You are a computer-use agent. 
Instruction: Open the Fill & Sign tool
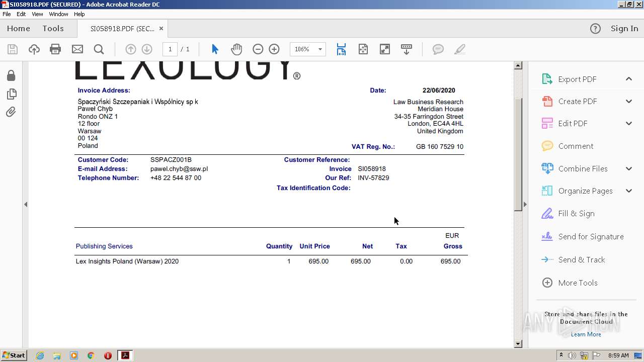pyautogui.click(x=576, y=213)
